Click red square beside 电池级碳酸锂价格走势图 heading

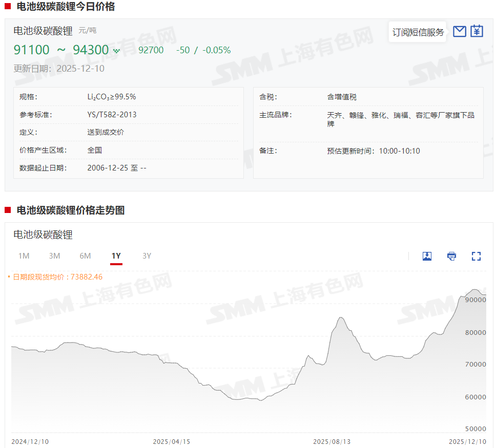pos(8,210)
